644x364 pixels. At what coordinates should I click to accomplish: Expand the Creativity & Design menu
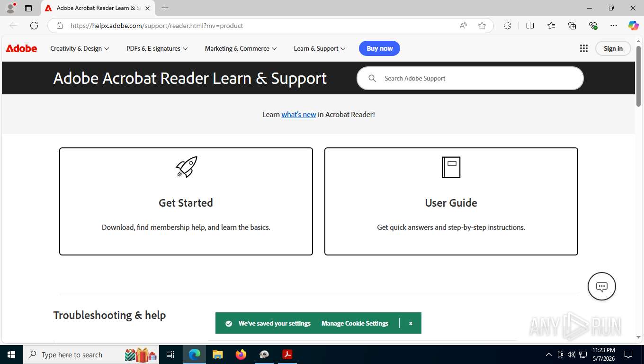tap(80, 48)
